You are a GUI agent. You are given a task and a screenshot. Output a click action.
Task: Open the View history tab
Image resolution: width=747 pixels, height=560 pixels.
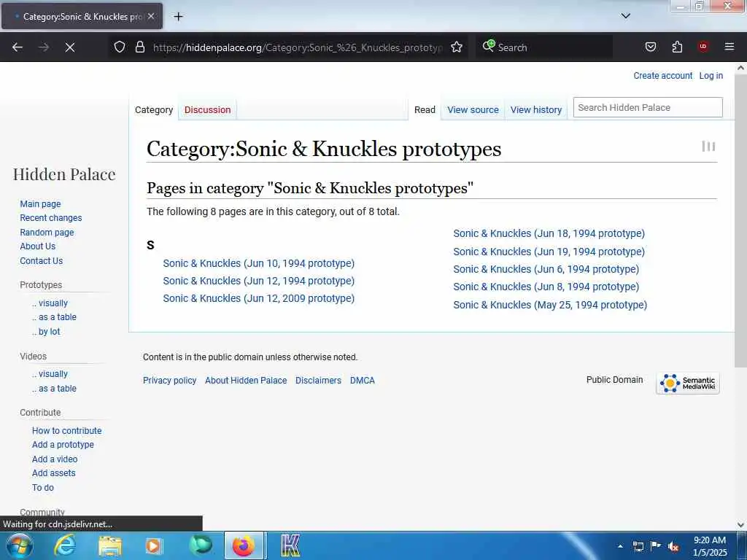(x=536, y=109)
